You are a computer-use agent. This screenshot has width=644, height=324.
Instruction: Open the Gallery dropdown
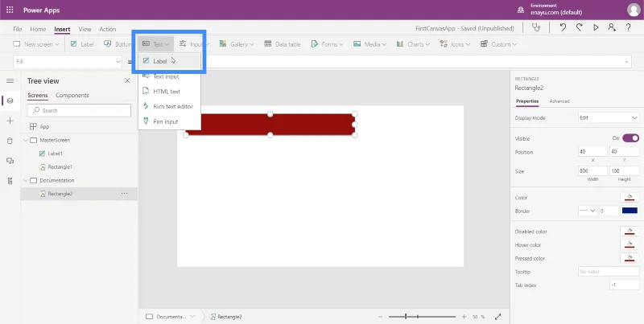coord(237,44)
